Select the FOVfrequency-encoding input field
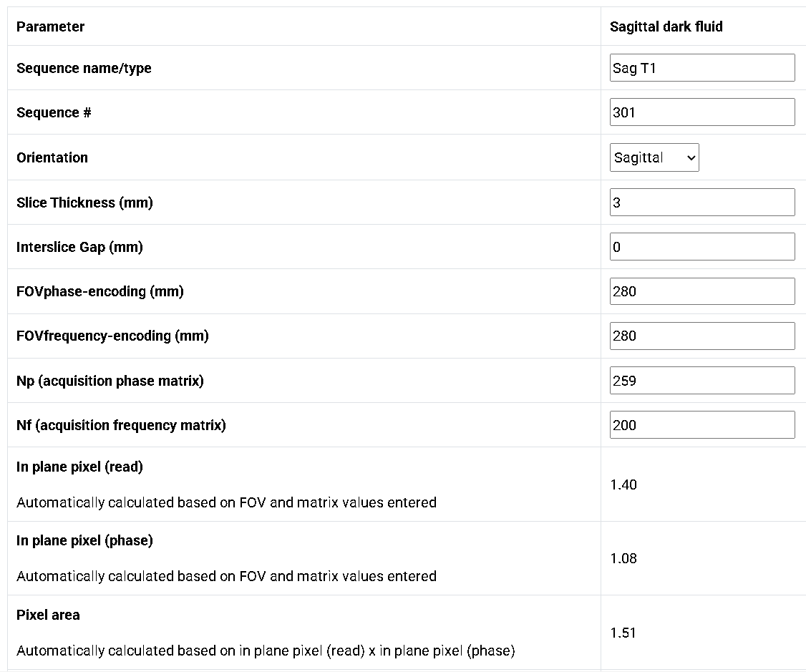Screen dimensions: 806x672 tap(702, 336)
